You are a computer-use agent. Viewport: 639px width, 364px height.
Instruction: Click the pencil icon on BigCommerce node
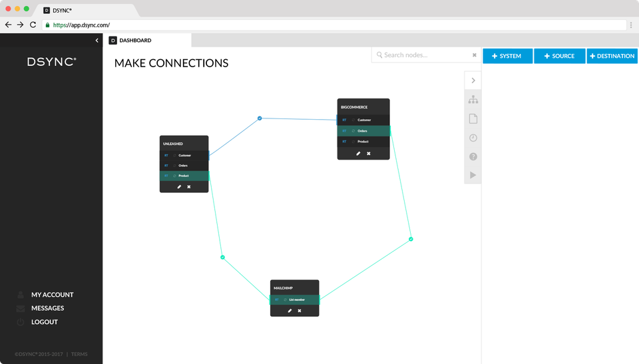(x=358, y=154)
